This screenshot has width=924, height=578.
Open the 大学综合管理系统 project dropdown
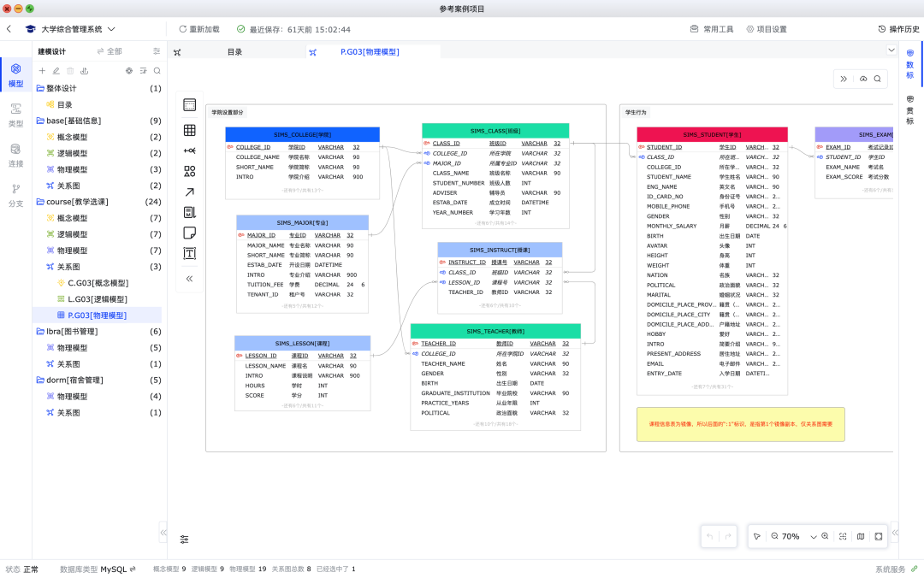(x=111, y=29)
